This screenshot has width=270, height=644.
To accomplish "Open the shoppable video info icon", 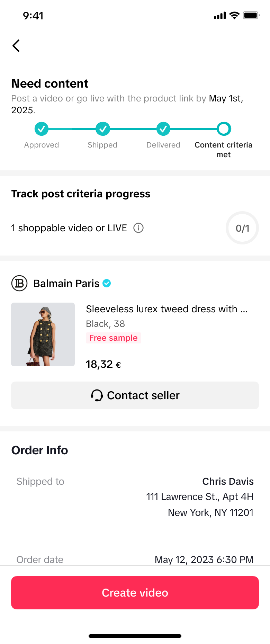I will [x=138, y=228].
